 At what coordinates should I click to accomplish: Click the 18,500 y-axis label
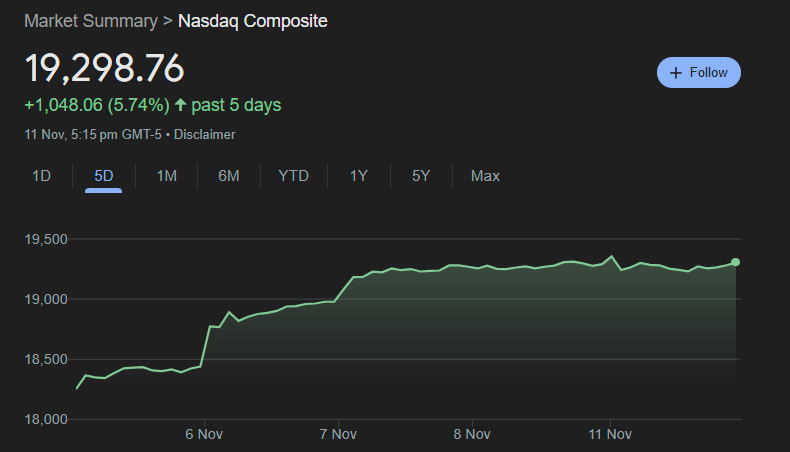coord(46,359)
